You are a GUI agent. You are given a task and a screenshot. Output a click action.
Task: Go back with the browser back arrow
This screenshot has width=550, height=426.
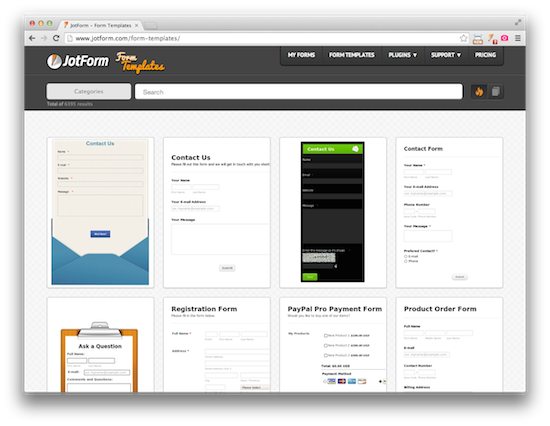coord(32,38)
